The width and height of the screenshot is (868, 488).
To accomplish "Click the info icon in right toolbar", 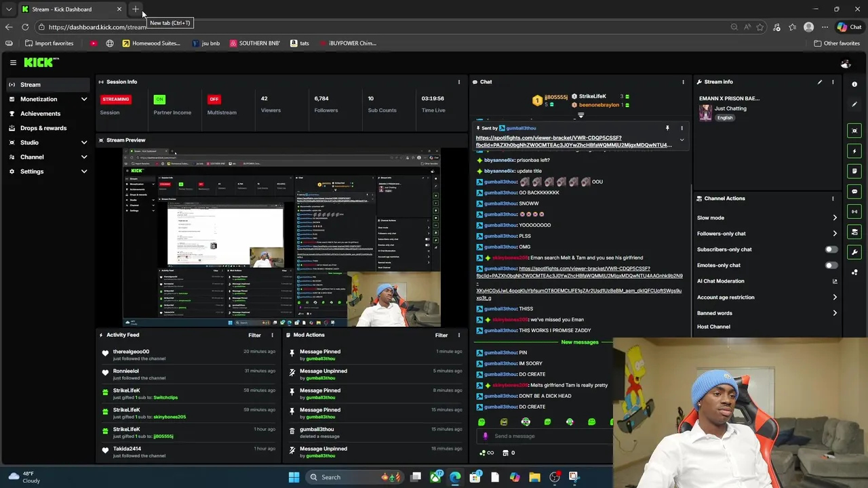I will [854, 84].
